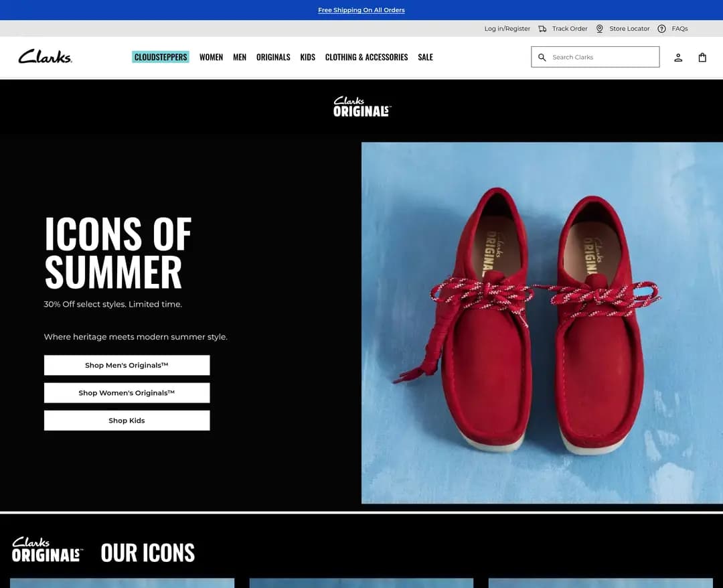Open the Sale menu

[x=426, y=57]
